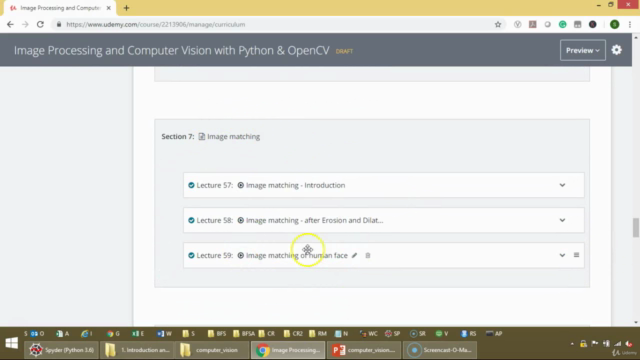
Task: Click the green Chrome profile avatar
Action: pos(614,24)
